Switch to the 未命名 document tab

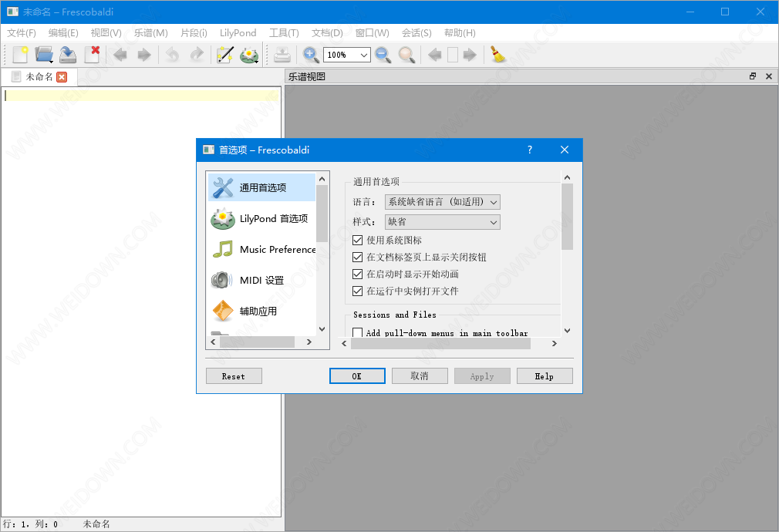(39, 77)
